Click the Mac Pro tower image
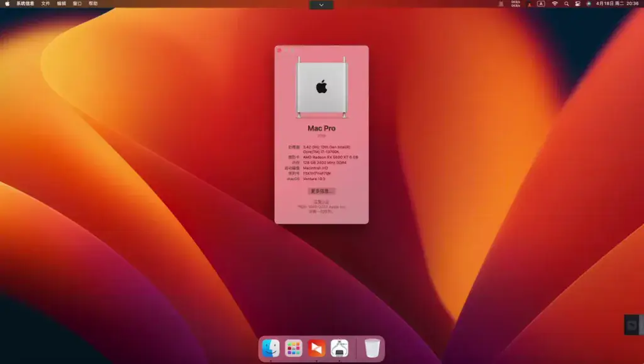This screenshot has width=644, height=364. click(321, 87)
